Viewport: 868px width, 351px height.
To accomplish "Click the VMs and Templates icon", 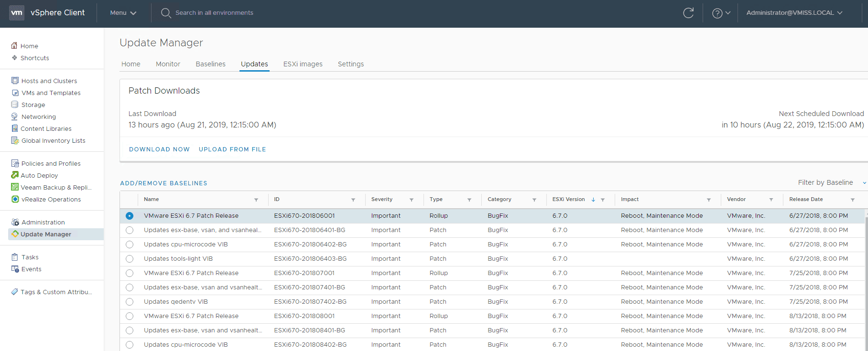I will (15, 93).
